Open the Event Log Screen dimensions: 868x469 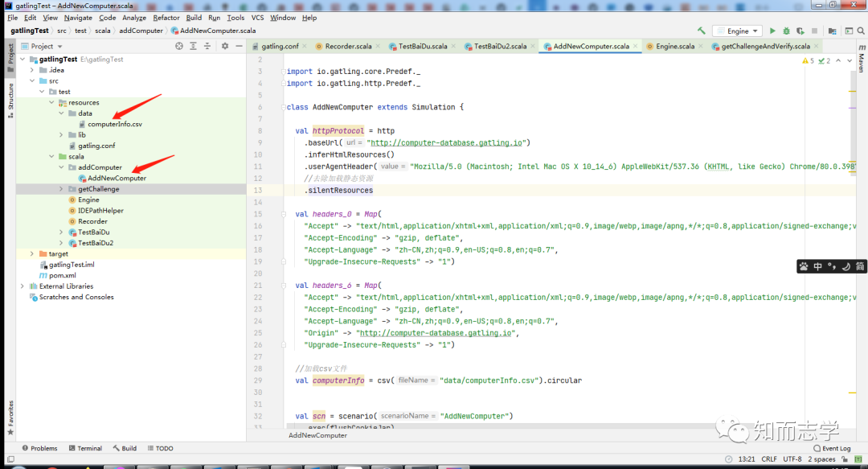click(832, 448)
